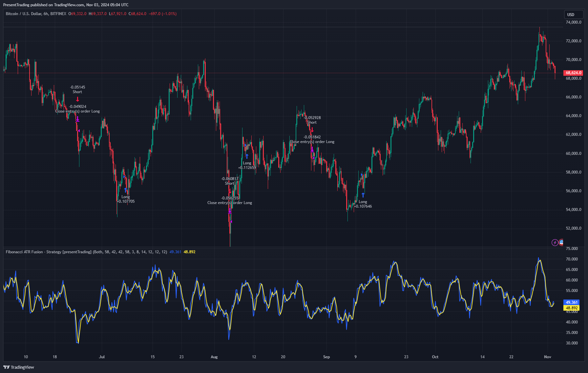The image size is (588, 373).
Task: Click the 14 date label on time axis
Action: tap(482, 357)
